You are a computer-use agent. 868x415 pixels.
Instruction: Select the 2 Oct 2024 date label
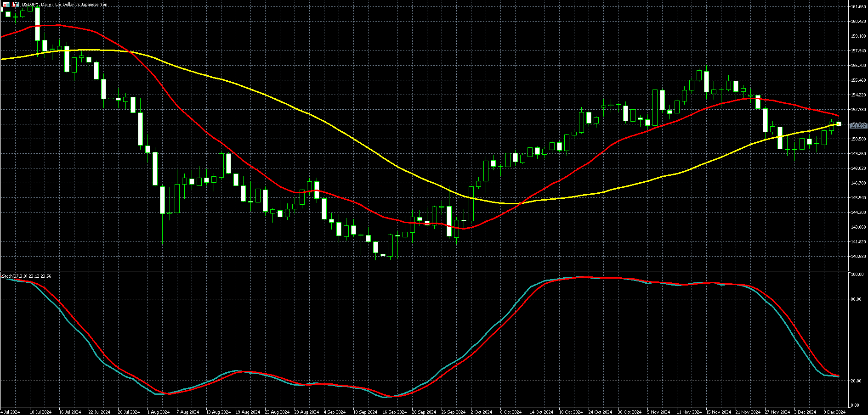pos(481,412)
